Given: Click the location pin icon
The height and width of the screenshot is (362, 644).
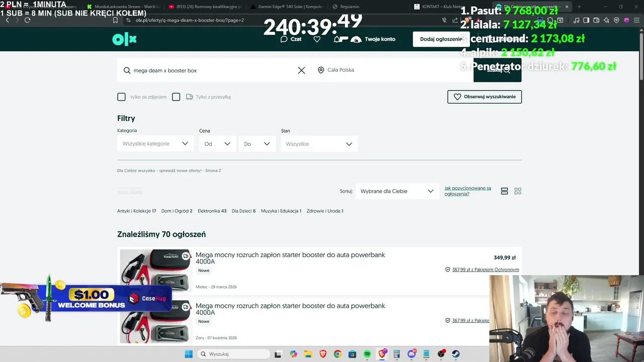Looking at the screenshot, I should click(321, 70).
